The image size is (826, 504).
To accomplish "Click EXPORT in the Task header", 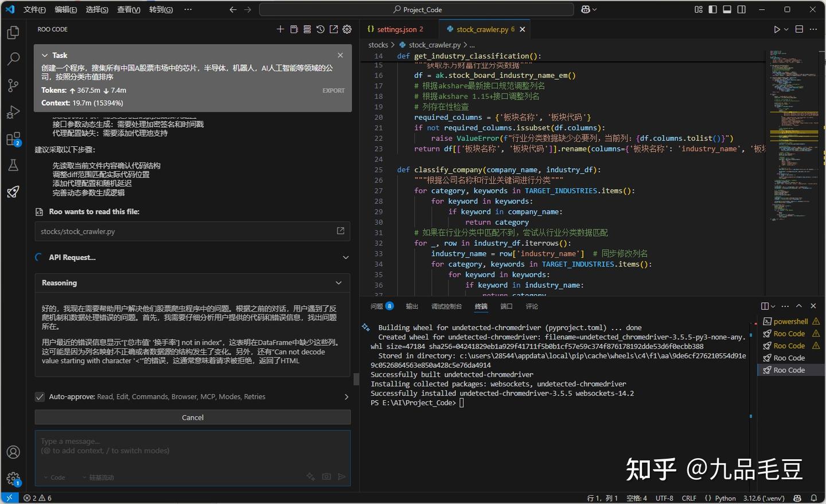I will click(333, 90).
